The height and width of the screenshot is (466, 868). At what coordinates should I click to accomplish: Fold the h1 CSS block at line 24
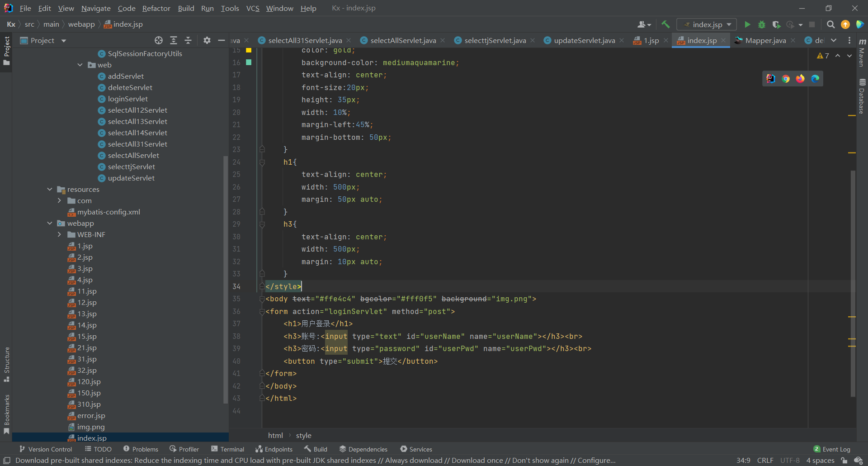click(262, 162)
